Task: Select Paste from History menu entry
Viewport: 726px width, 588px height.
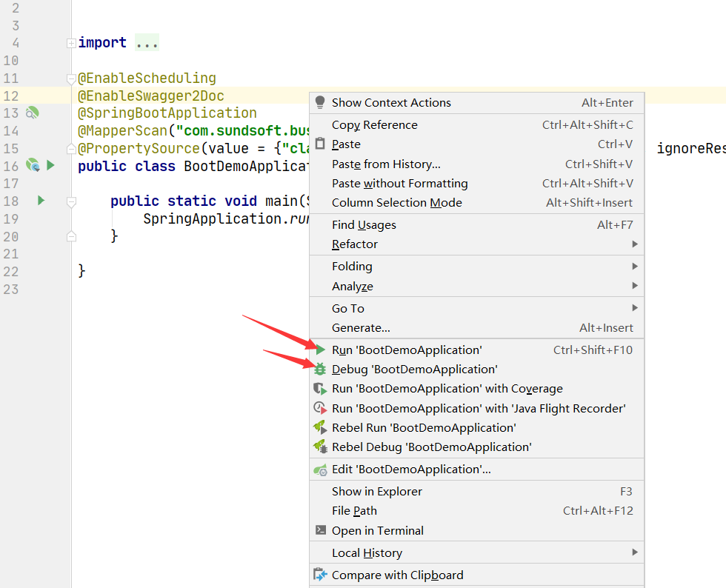Action: pos(477,164)
